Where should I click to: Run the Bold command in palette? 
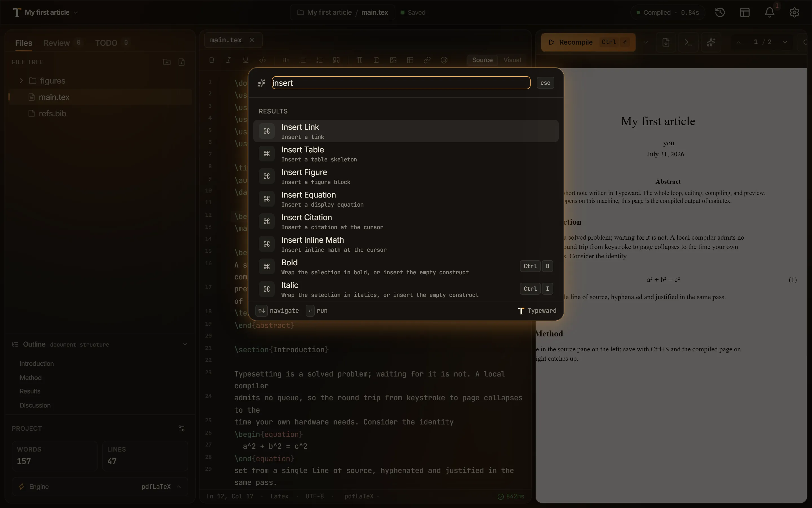(406, 266)
